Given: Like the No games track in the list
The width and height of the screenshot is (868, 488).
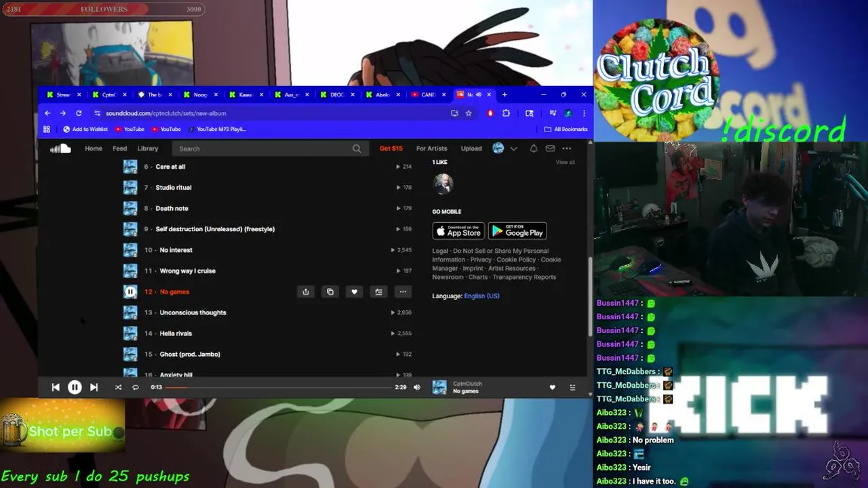Looking at the screenshot, I should tap(354, 291).
